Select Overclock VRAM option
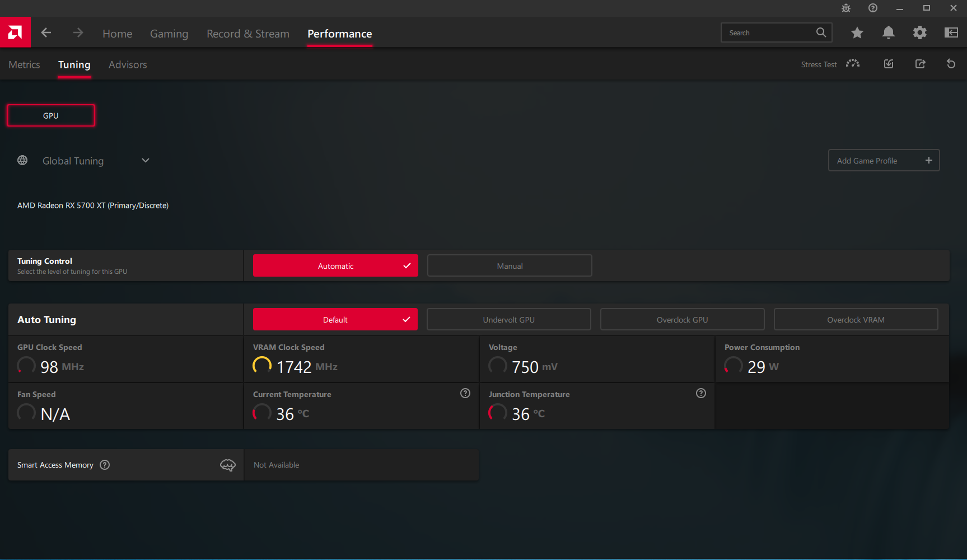 [856, 319]
